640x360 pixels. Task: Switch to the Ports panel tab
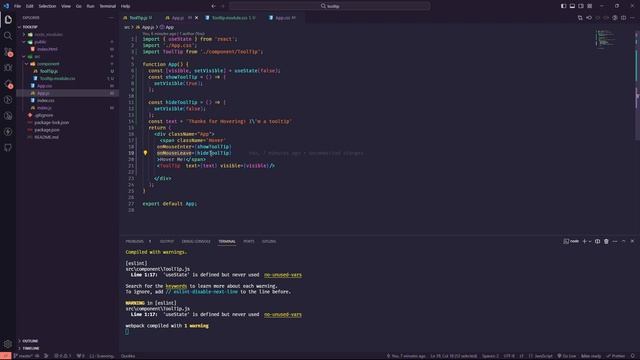point(249,241)
